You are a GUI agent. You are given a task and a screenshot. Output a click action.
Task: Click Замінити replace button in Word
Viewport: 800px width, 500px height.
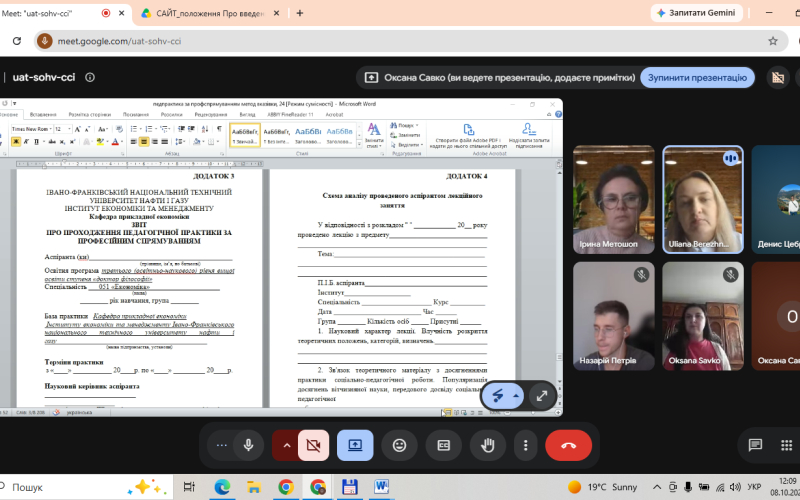pos(405,135)
